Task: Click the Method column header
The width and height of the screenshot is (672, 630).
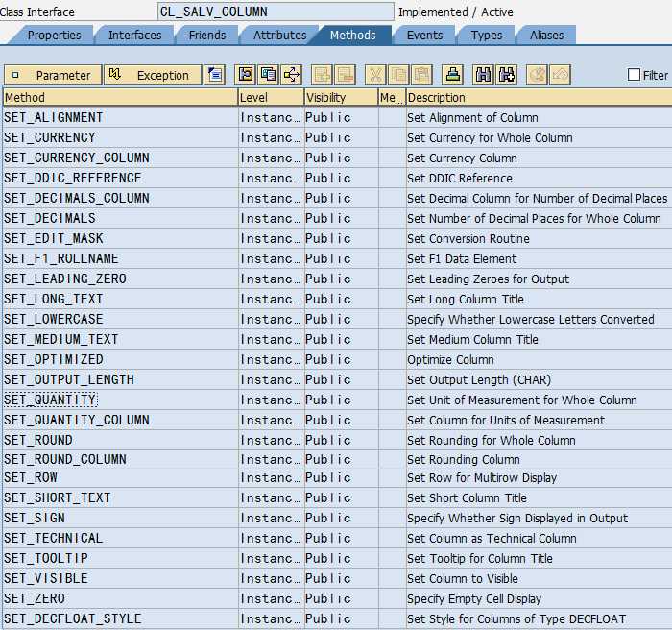Action: [x=120, y=97]
